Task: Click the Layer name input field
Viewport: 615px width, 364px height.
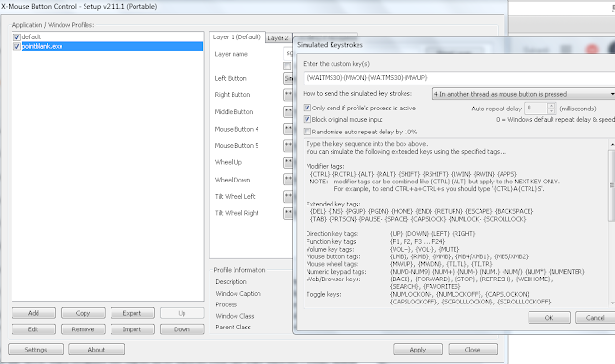Action: pos(288,53)
